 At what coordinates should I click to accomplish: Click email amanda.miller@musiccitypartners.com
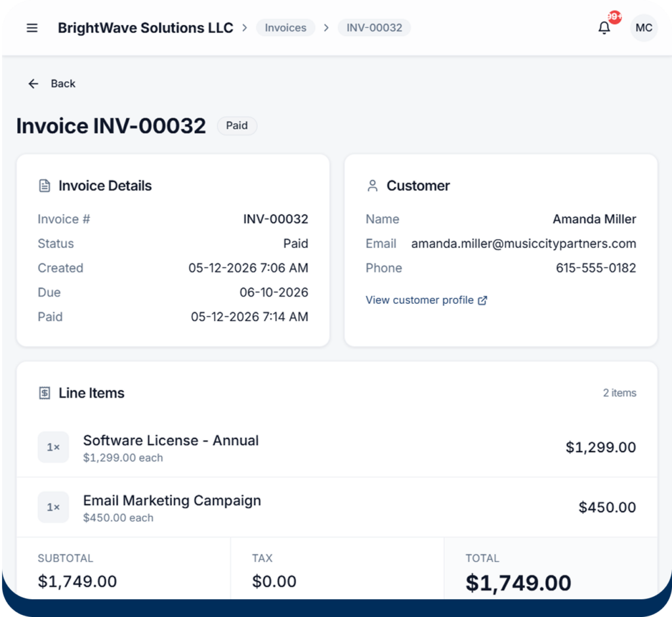coord(524,244)
